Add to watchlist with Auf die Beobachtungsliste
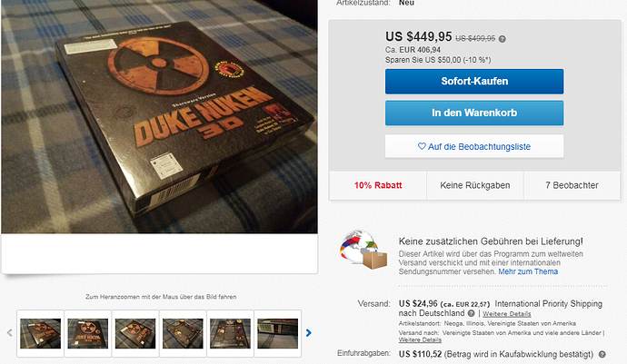627x364 pixels. 474,146
